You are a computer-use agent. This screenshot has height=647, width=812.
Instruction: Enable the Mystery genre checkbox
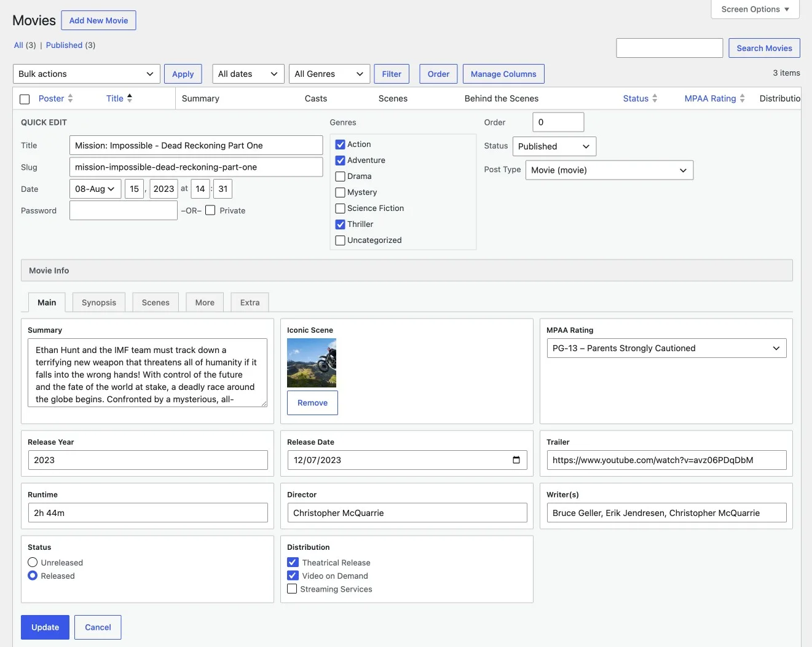point(340,193)
